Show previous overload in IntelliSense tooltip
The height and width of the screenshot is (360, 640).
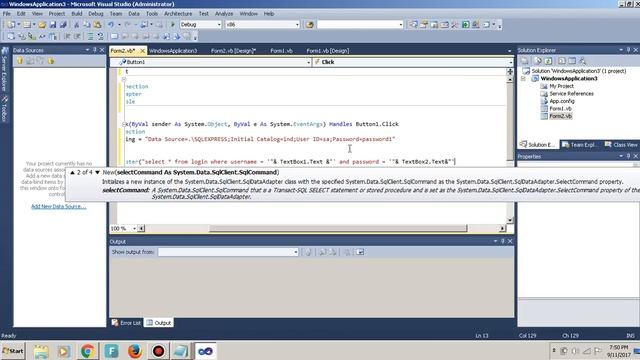tap(72, 172)
